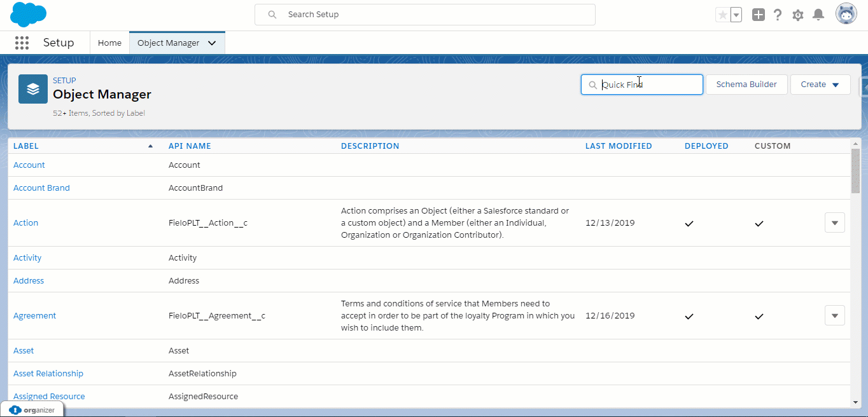Open the favorites list dropdown arrow
Viewport: 868px width, 417px height.
click(736, 15)
